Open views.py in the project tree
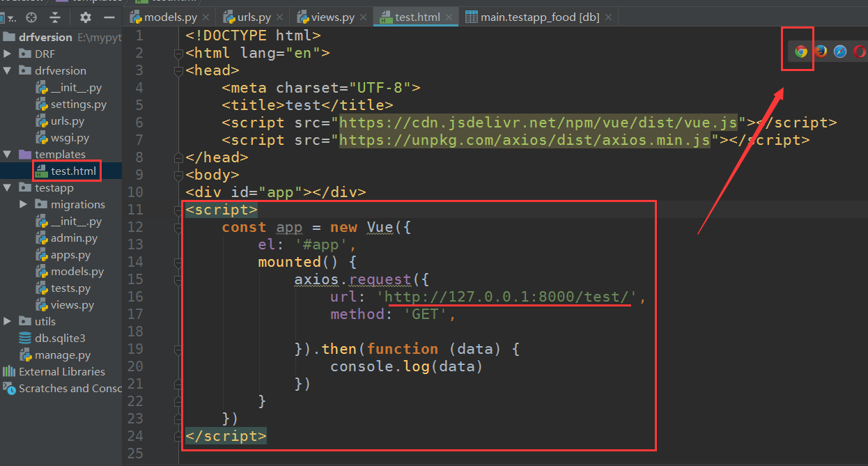This screenshot has width=868, height=466. pos(72,304)
